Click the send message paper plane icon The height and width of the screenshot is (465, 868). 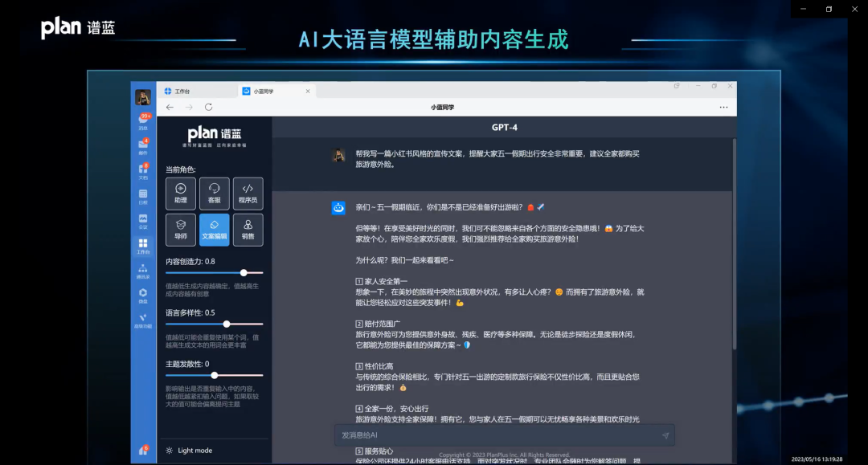665,436
